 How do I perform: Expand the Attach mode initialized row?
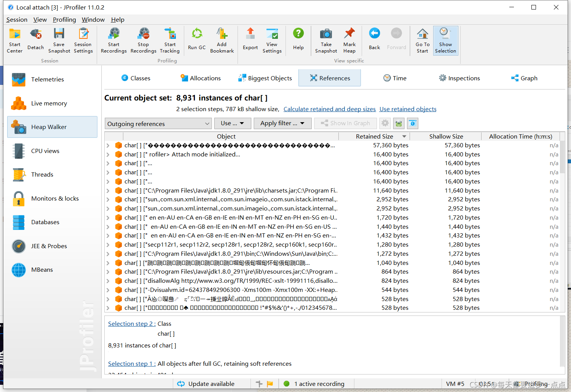pos(108,155)
